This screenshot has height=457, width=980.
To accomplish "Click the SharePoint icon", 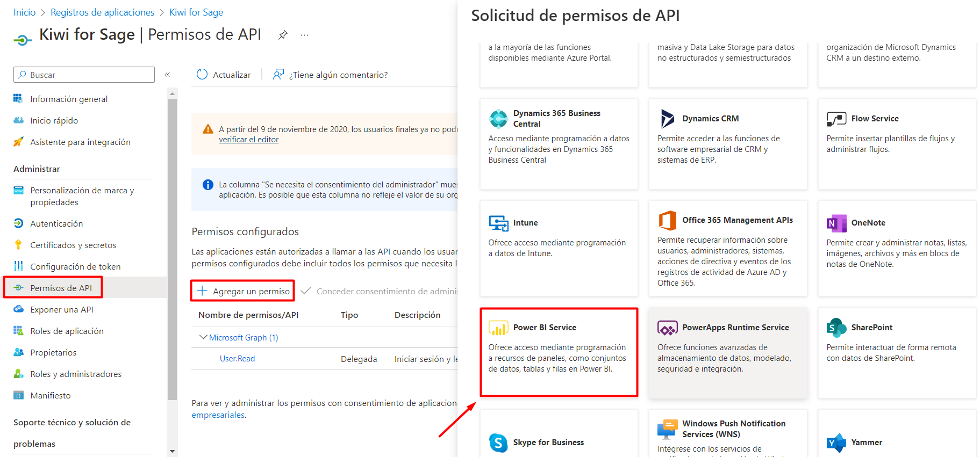I will point(836,328).
